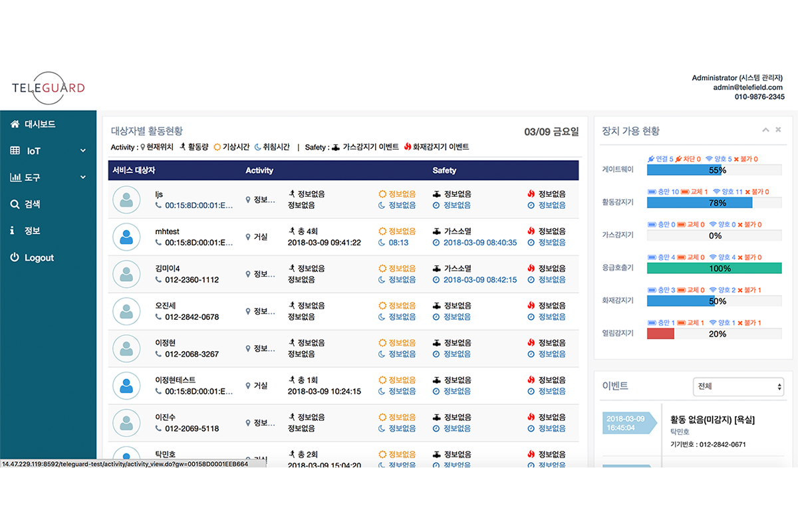Click 이정현테스트's blue user avatar
Screen dimensions: 798x532
point(126,386)
